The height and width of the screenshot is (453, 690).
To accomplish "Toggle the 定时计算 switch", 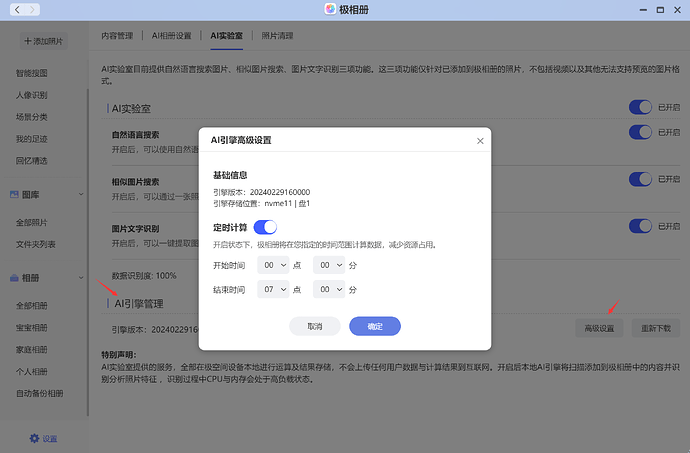I will click(265, 227).
